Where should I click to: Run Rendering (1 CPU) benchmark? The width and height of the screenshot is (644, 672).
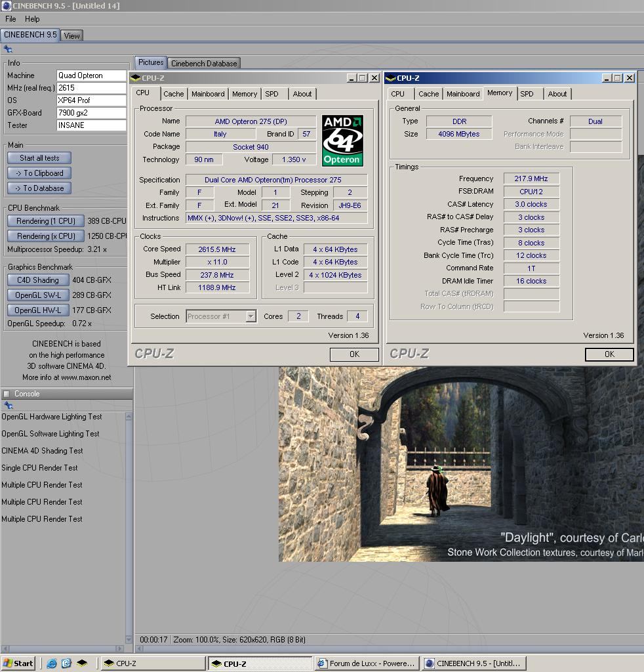(46, 221)
